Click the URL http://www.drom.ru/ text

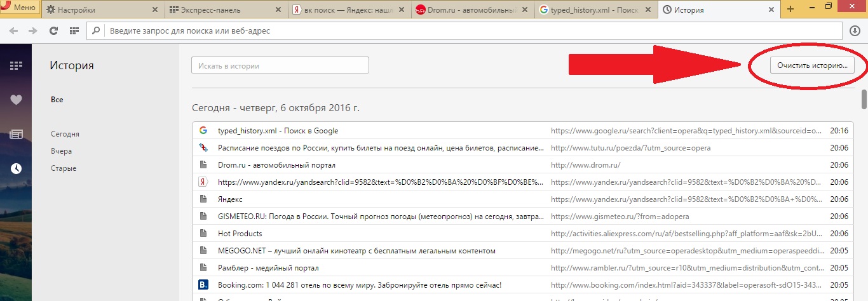pos(585,165)
